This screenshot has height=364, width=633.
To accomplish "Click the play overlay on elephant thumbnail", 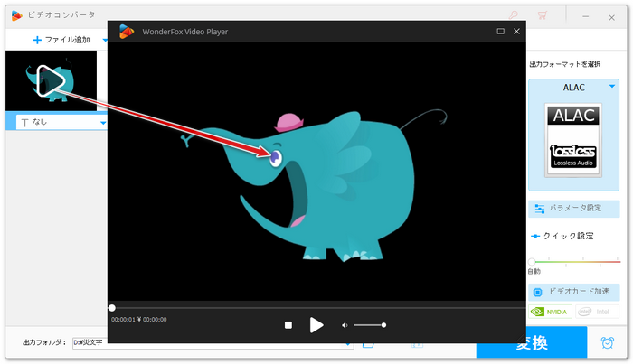I will click(x=51, y=82).
